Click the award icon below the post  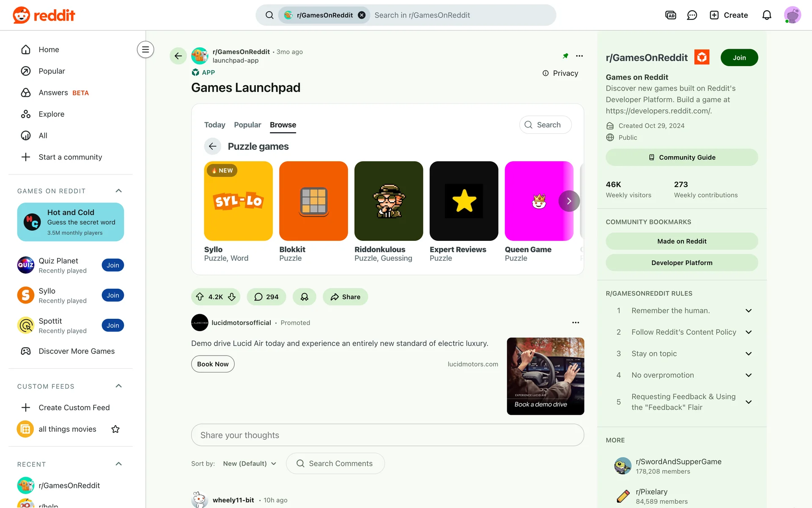304,297
